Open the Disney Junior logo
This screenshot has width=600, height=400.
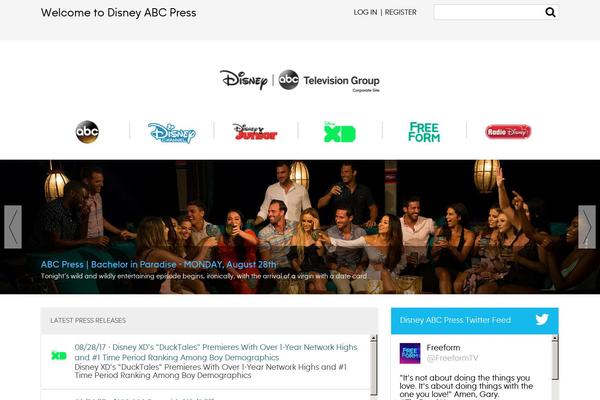pyautogui.click(x=255, y=132)
